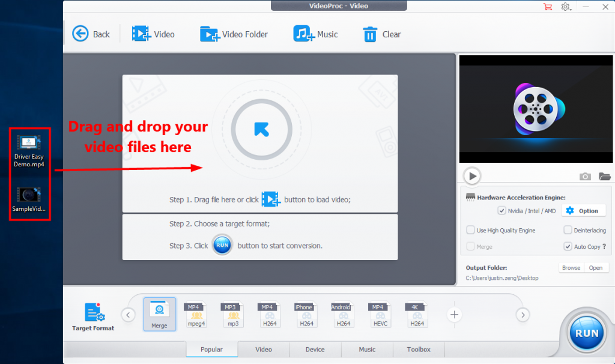Take a snapshot with the camera icon
Screen dimensions: 615x364
[585, 176]
